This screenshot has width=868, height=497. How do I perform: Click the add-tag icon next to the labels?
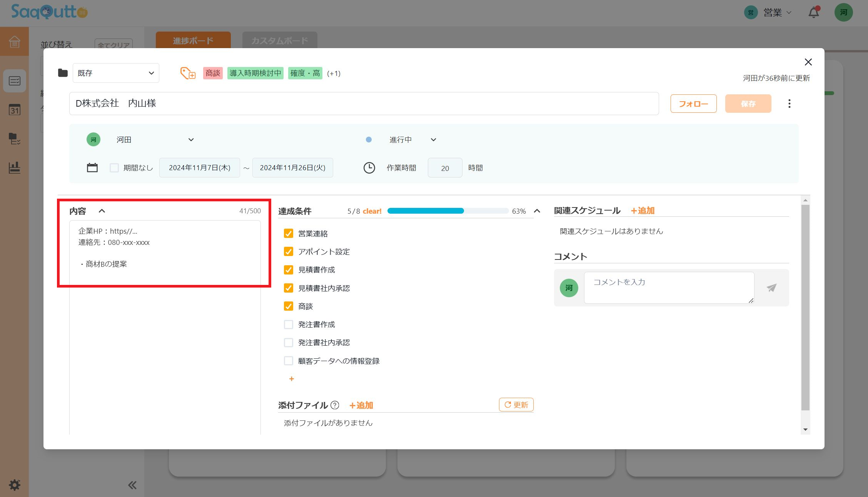187,73
